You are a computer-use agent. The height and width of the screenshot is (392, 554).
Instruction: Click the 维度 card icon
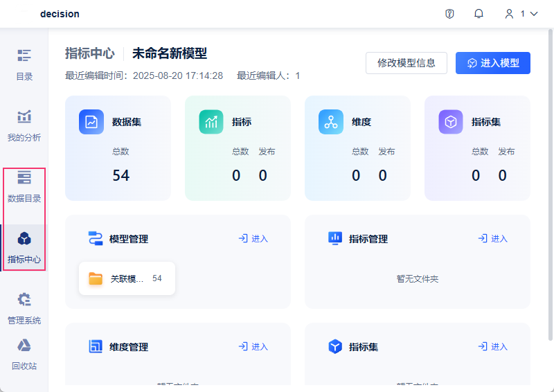(x=331, y=122)
